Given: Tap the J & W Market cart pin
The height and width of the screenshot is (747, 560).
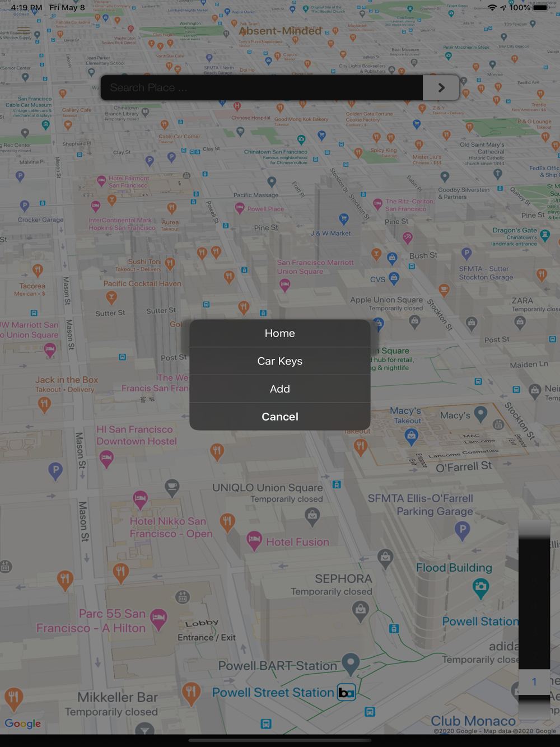Looking at the screenshot, I should (344, 219).
